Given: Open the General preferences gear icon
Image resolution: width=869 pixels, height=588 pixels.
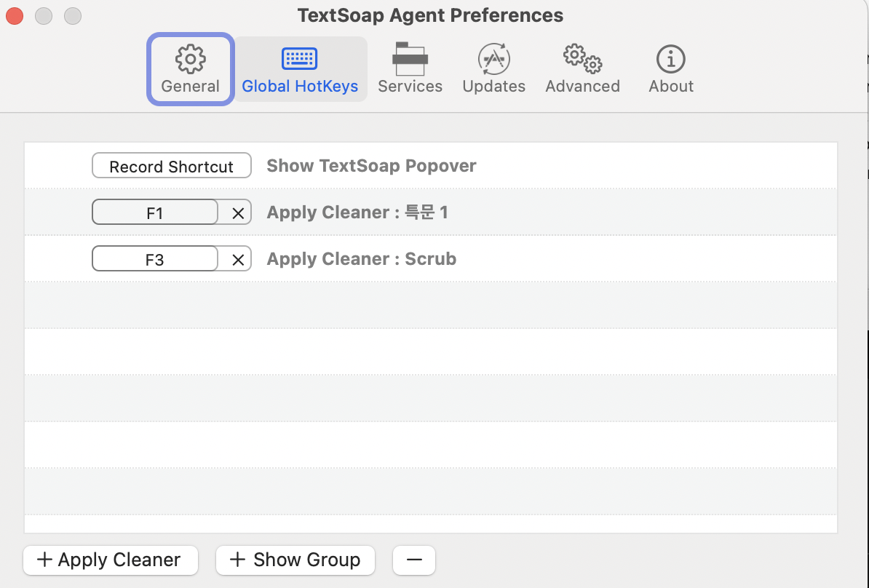Looking at the screenshot, I should [191, 59].
